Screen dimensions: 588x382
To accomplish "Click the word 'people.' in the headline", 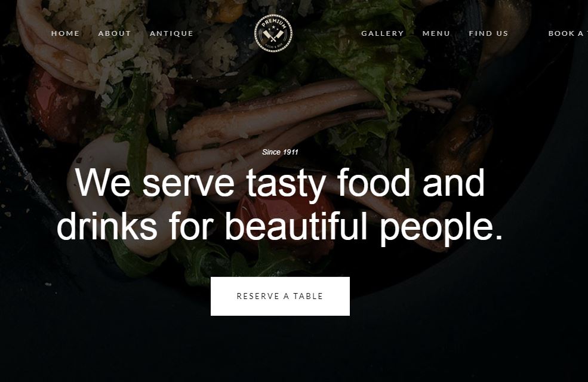I will click(441, 228).
